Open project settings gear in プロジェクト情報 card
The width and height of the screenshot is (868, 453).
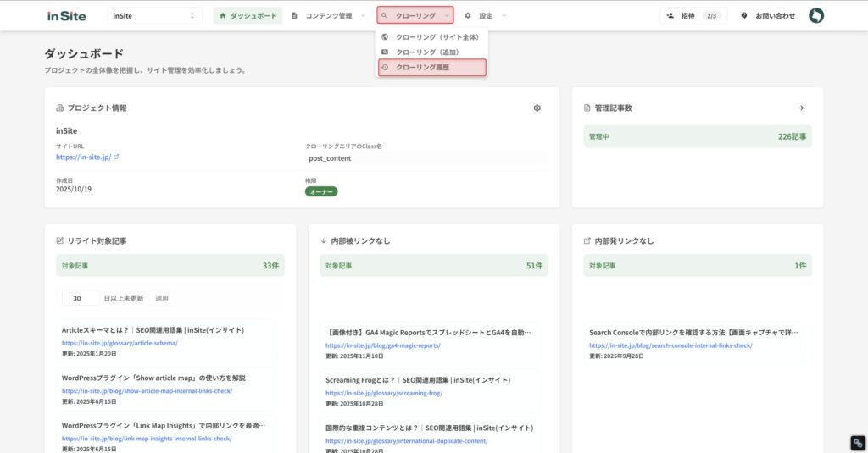tap(537, 108)
